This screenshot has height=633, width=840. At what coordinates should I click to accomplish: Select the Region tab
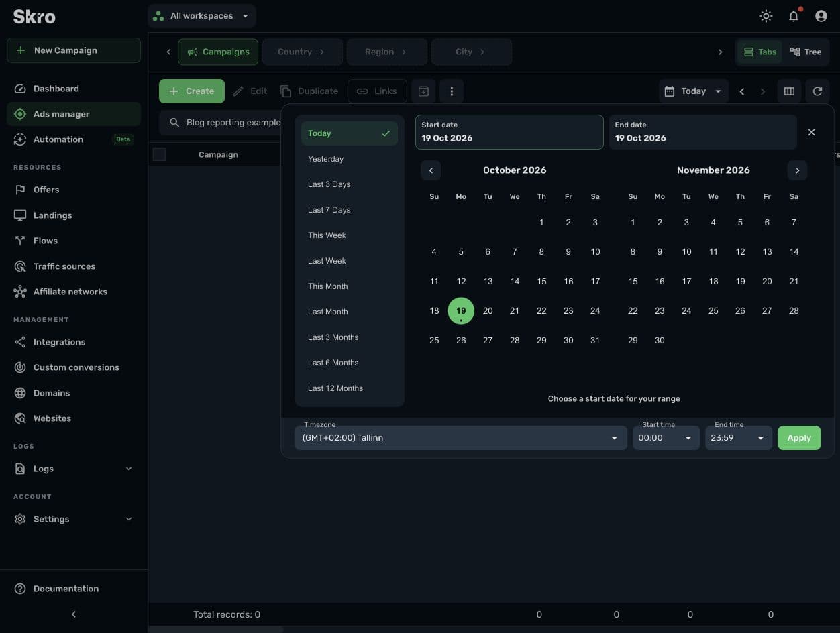[387, 52]
